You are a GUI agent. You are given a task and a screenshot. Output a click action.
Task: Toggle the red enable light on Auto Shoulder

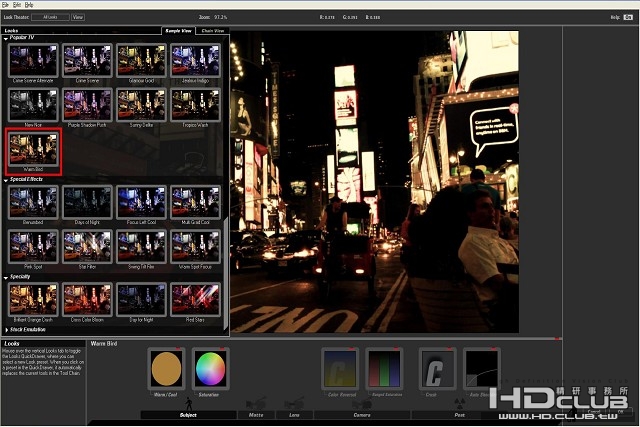click(x=493, y=348)
